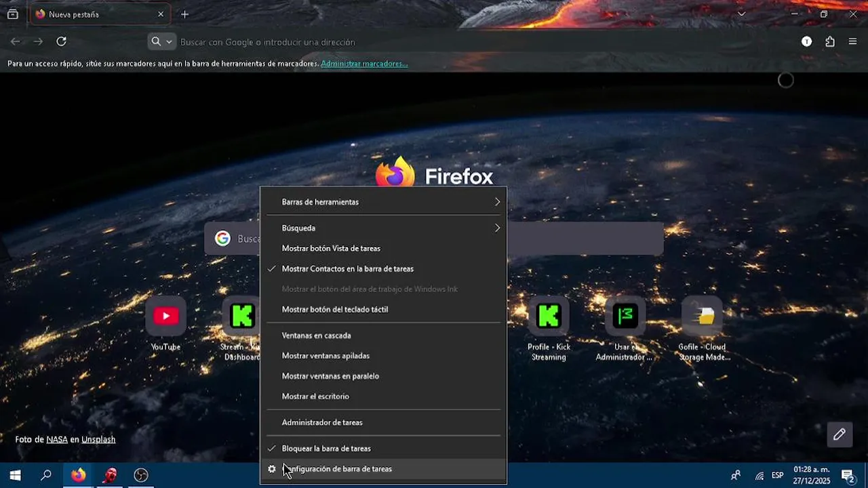Click Administrar marcadores link
This screenshot has height=488, width=868.
(364, 64)
